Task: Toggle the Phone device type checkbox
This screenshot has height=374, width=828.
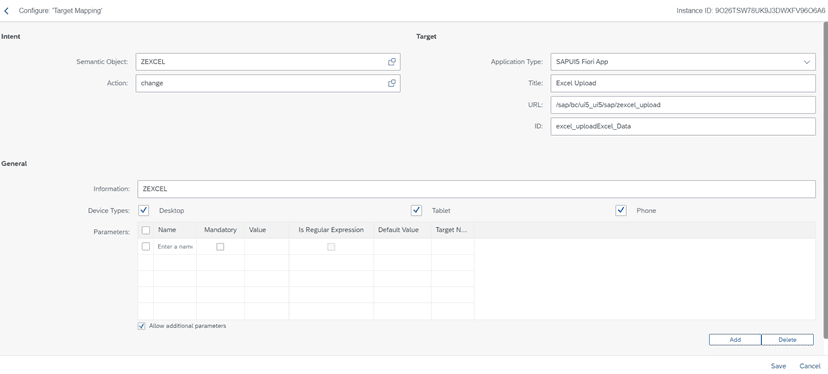Action: (621, 210)
